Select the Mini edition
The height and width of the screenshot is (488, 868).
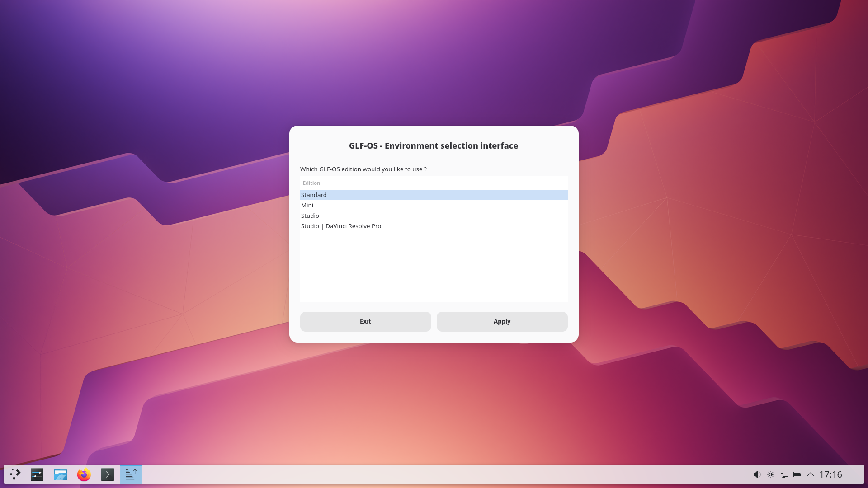pos(434,205)
